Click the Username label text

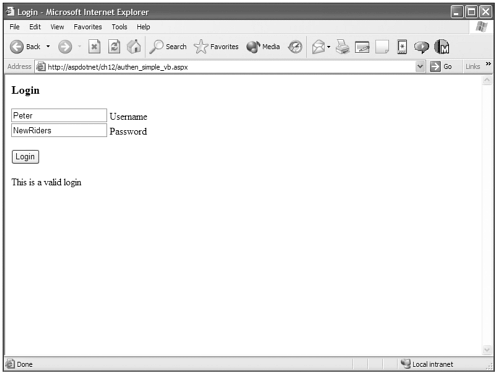pyautogui.click(x=128, y=117)
